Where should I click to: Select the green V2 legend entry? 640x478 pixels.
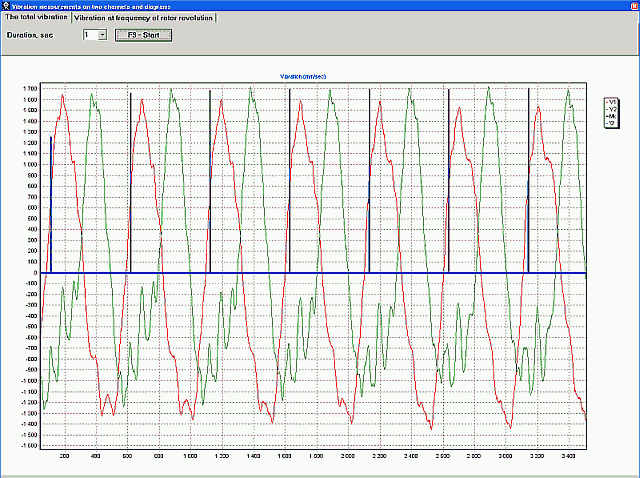(x=611, y=109)
